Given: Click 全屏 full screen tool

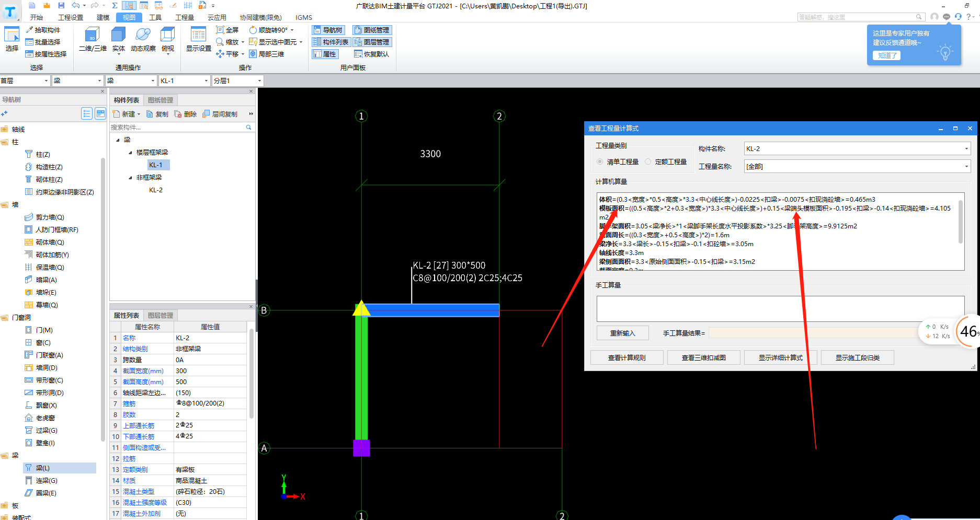Looking at the screenshot, I should [x=227, y=30].
